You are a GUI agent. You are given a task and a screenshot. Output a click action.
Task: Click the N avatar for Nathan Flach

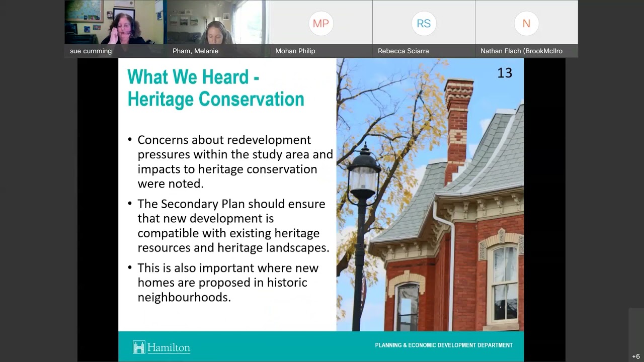(526, 23)
